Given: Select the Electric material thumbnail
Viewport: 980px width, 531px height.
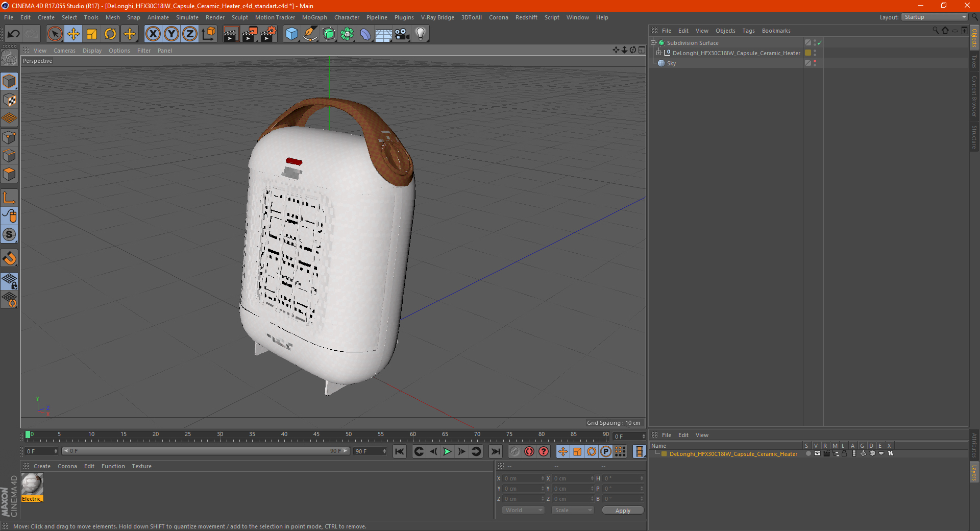Looking at the screenshot, I should tap(32, 484).
